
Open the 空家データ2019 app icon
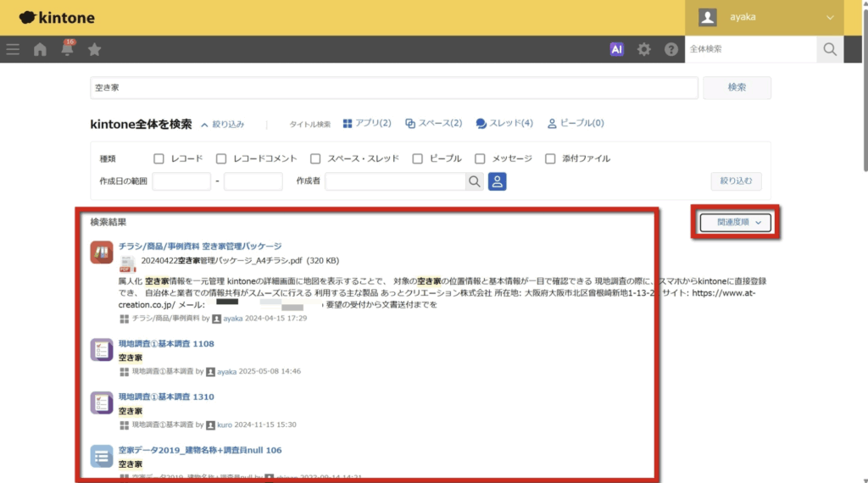coord(102,457)
